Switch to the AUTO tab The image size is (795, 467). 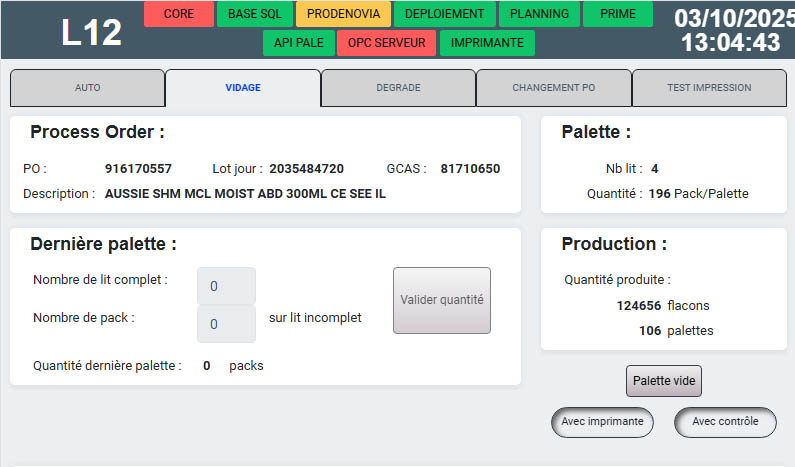point(87,88)
